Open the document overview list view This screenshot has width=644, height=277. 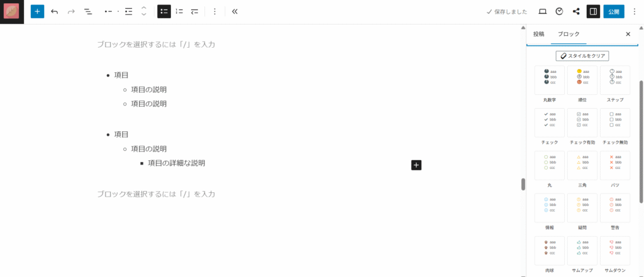coord(88,11)
